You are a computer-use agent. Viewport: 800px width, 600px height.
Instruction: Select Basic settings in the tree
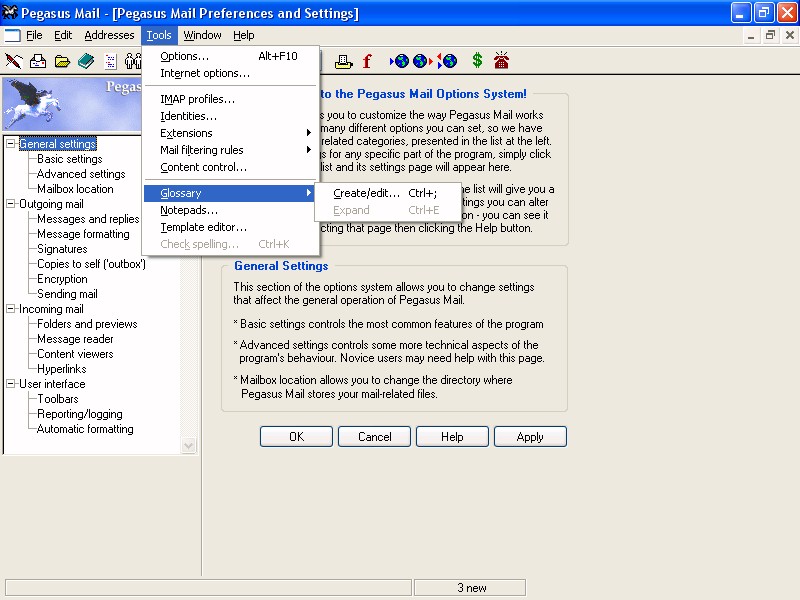pos(70,159)
